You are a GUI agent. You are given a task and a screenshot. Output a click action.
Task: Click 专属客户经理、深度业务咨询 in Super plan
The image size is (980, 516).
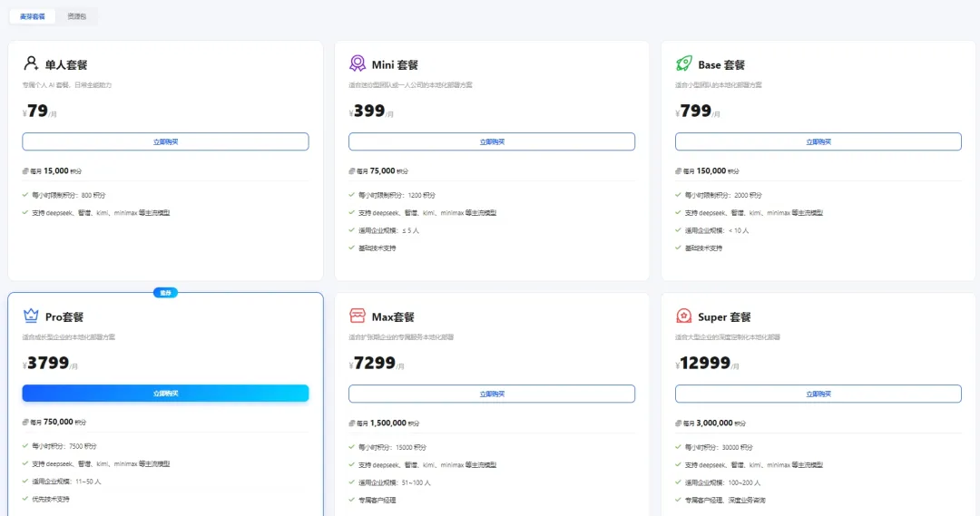click(x=725, y=501)
